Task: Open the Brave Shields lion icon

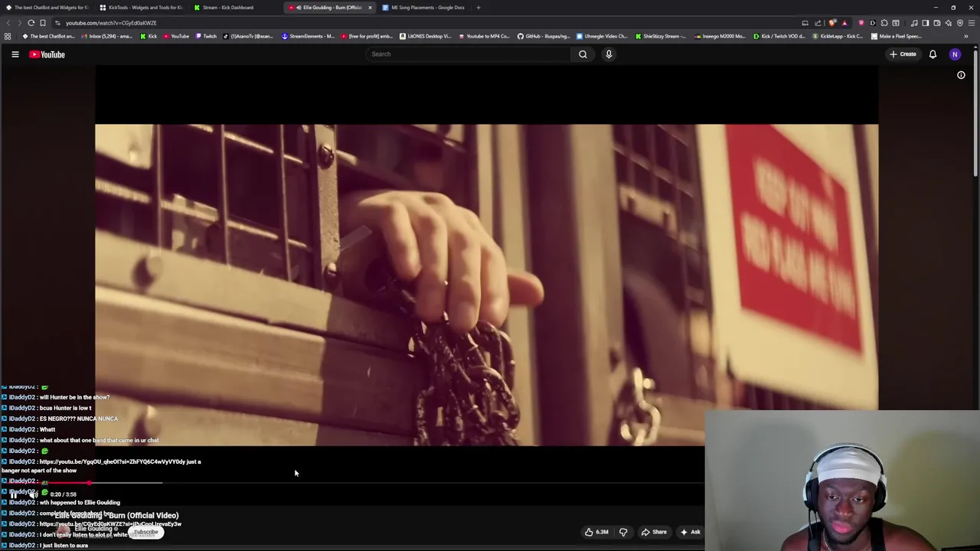Action: click(831, 23)
